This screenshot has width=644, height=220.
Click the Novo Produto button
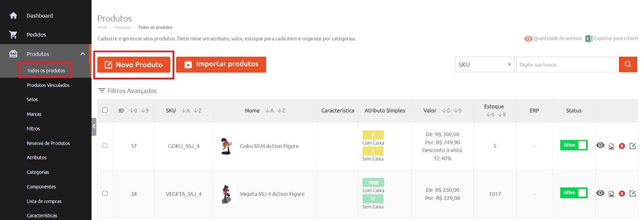134,64
